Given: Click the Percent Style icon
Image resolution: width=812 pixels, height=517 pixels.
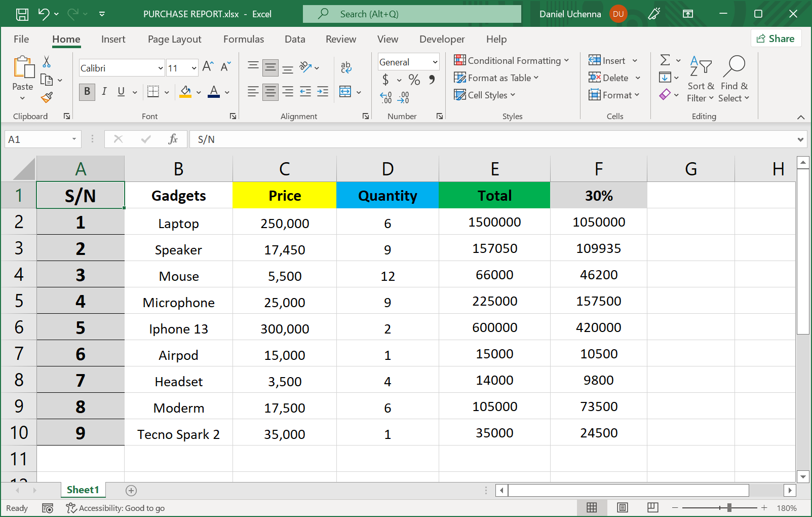Looking at the screenshot, I should [414, 80].
